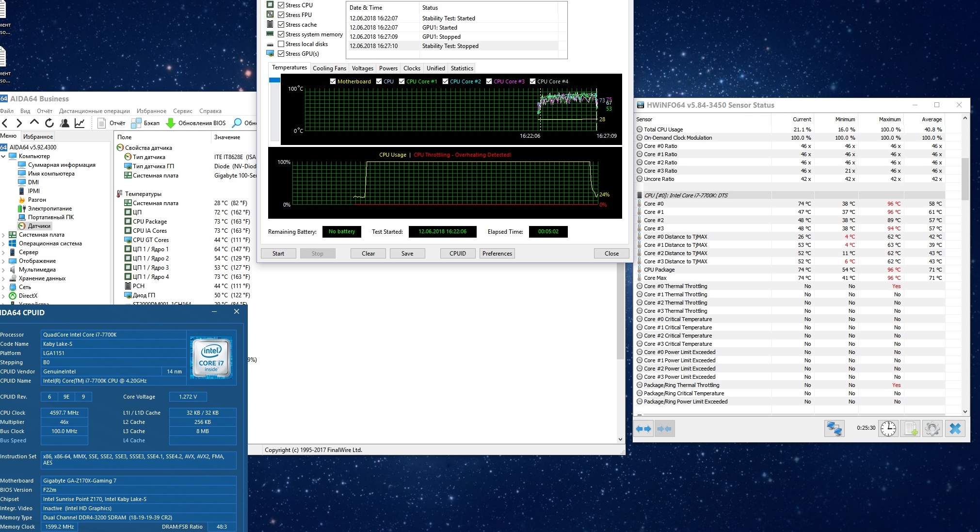This screenshot has height=532, width=980.
Task: Select Датчики item in tree
Action: coord(39,226)
